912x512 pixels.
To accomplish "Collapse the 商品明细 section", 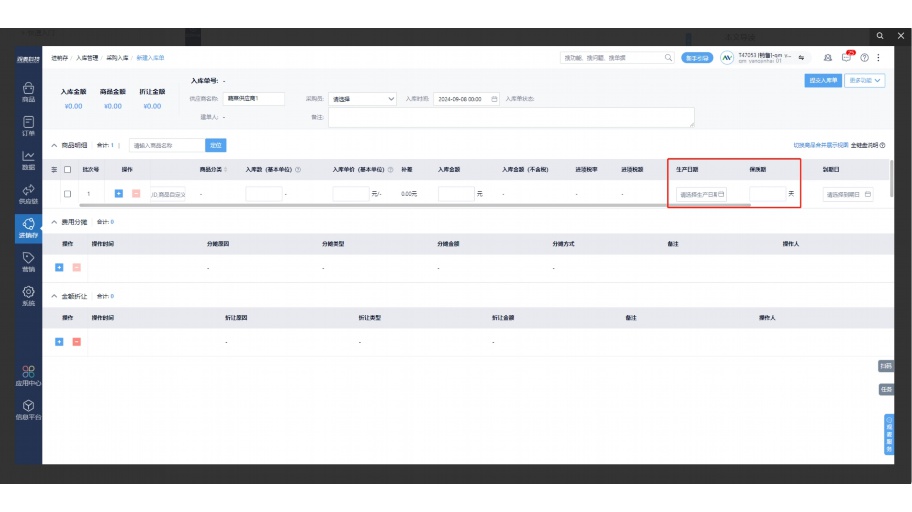I will pos(54,145).
